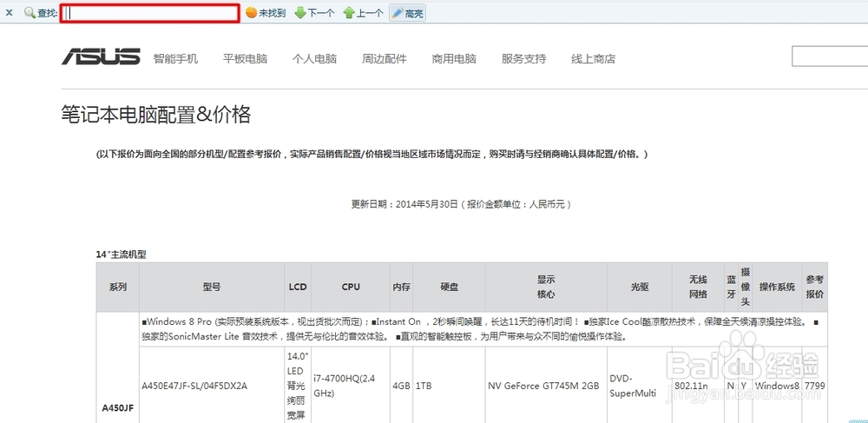
Task: Click the A450JF series cell
Action: pyautogui.click(x=118, y=408)
